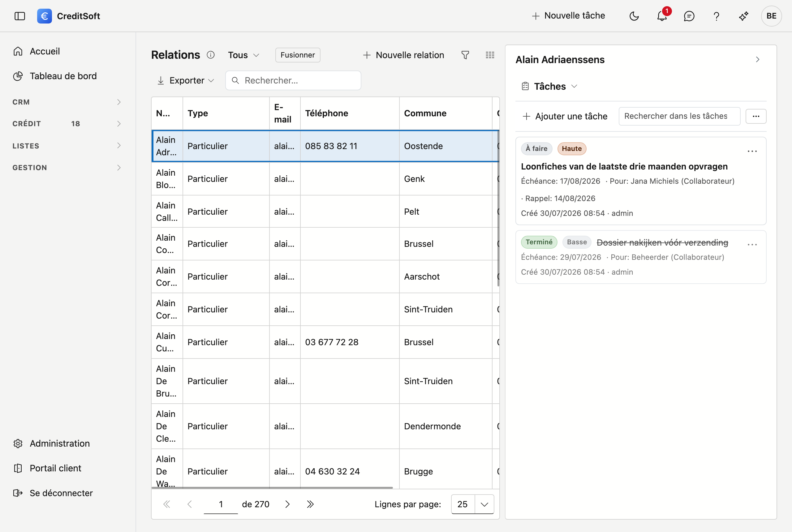Click Nouvelle relation button
Image resolution: width=792 pixels, height=532 pixels.
pos(403,55)
